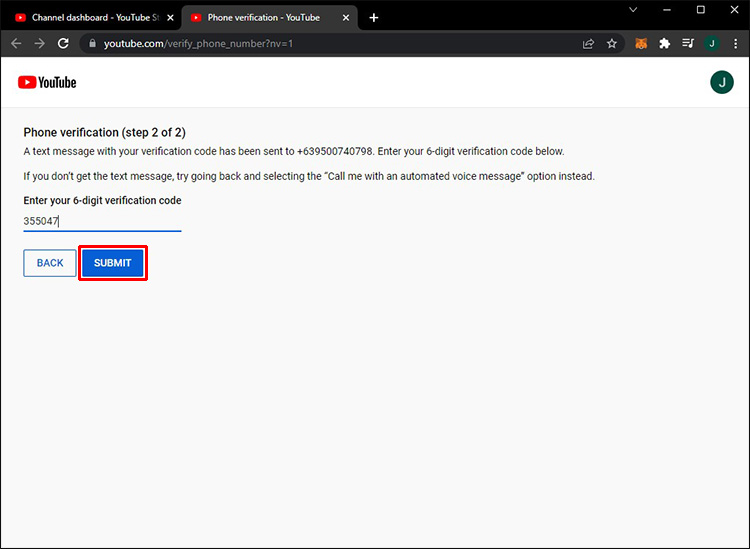Close the Phone verification tab

[346, 18]
